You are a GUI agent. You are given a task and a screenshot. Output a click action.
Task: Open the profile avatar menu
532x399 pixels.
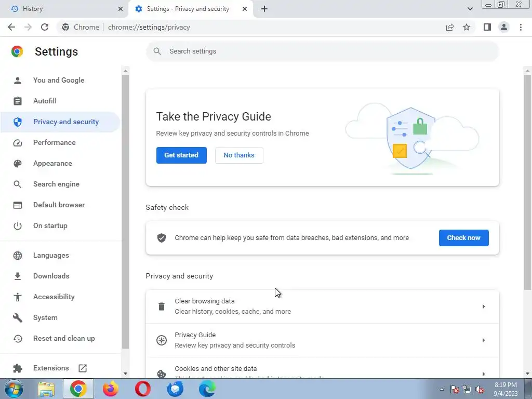(504, 27)
